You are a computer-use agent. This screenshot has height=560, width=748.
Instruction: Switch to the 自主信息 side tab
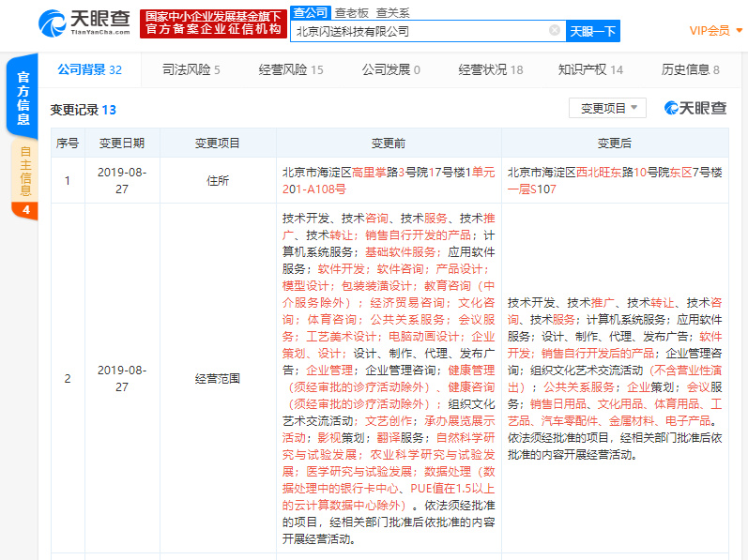pyautogui.click(x=24, y=171)
